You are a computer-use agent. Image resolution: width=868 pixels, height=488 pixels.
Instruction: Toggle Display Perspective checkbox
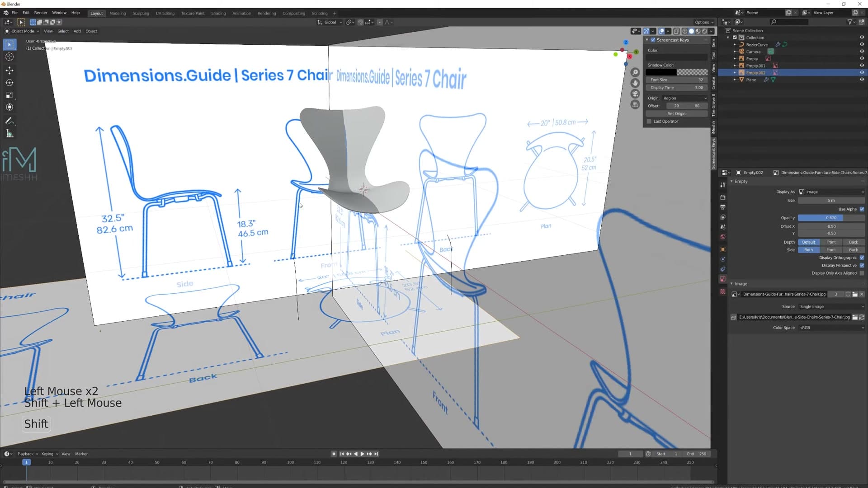[x=862, y=265]
